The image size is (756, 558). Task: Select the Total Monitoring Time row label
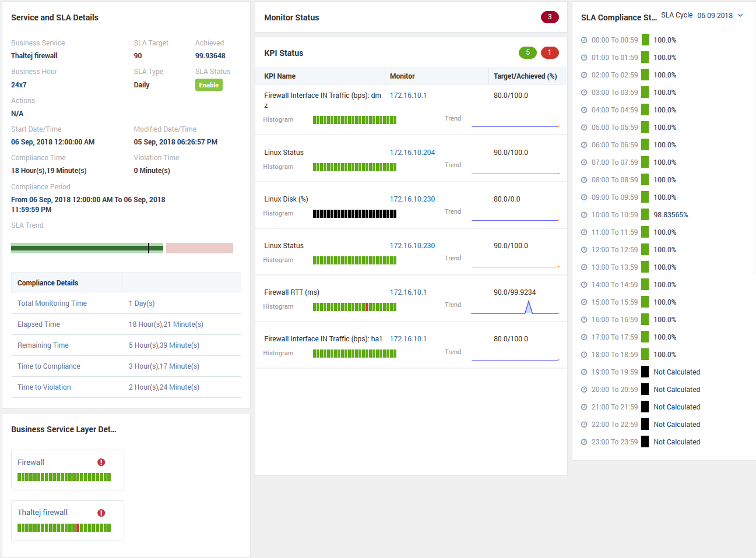[x=52, y=303]
